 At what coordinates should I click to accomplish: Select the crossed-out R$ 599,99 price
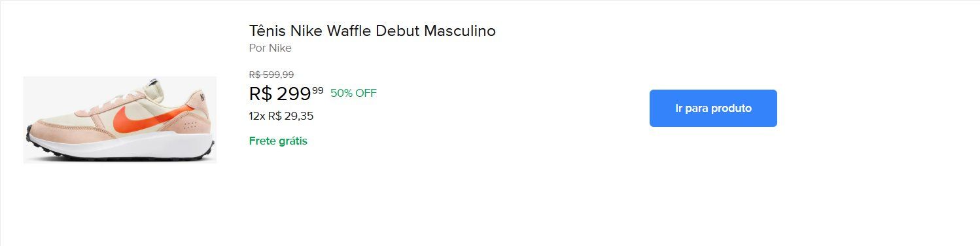(271, 75)
